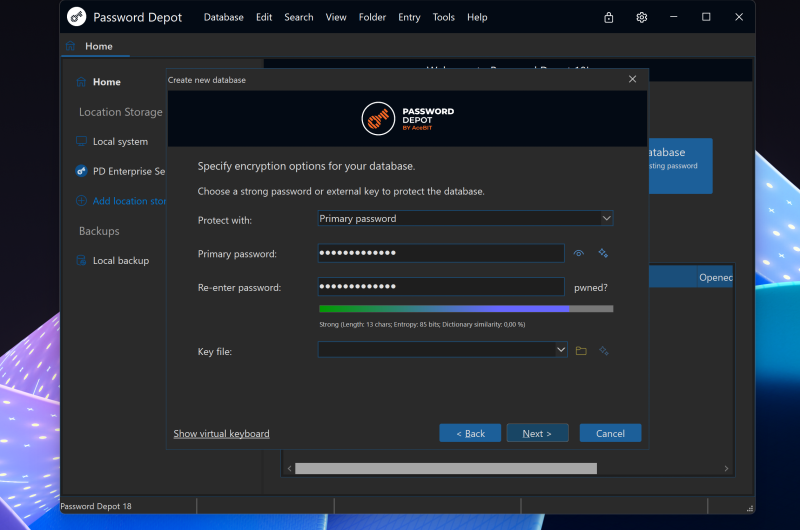The image size is (800, 530).
Task: Open the Help menu
Action: click(477, 17)
